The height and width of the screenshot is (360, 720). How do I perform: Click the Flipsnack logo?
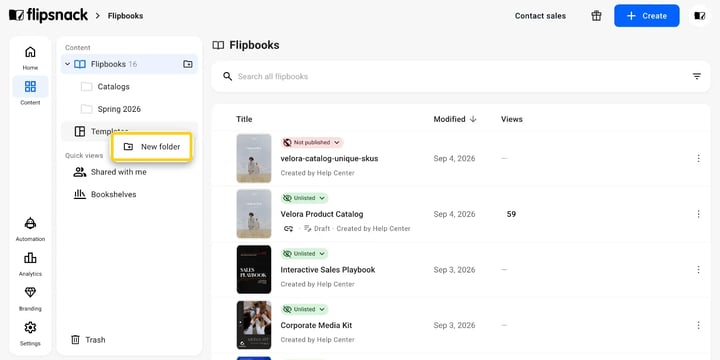click(x=48, y=15)
